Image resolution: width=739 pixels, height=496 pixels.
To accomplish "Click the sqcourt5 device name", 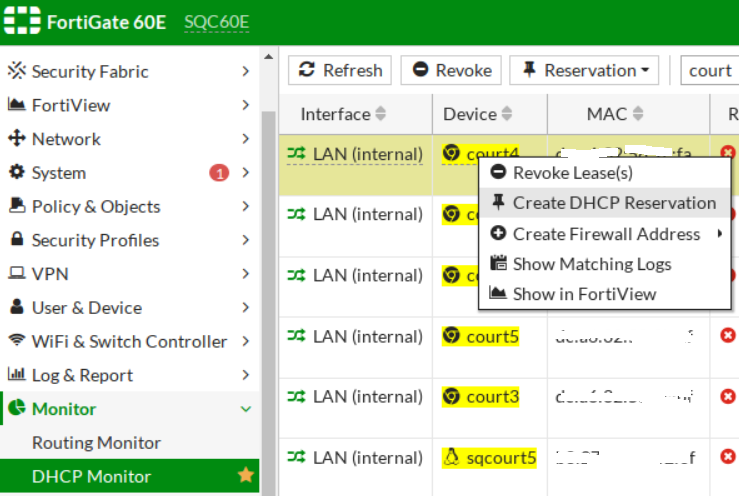I will pyautogui.click(x=501, y=457).
